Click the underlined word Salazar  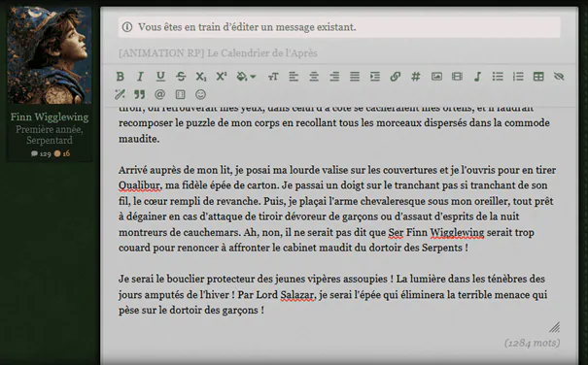(x=297, y=295)
